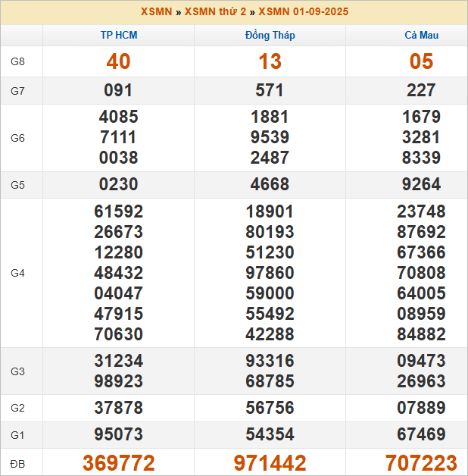Click the ĐB row label
This screenshot has height=476, width=468.
tap(17, 463)
